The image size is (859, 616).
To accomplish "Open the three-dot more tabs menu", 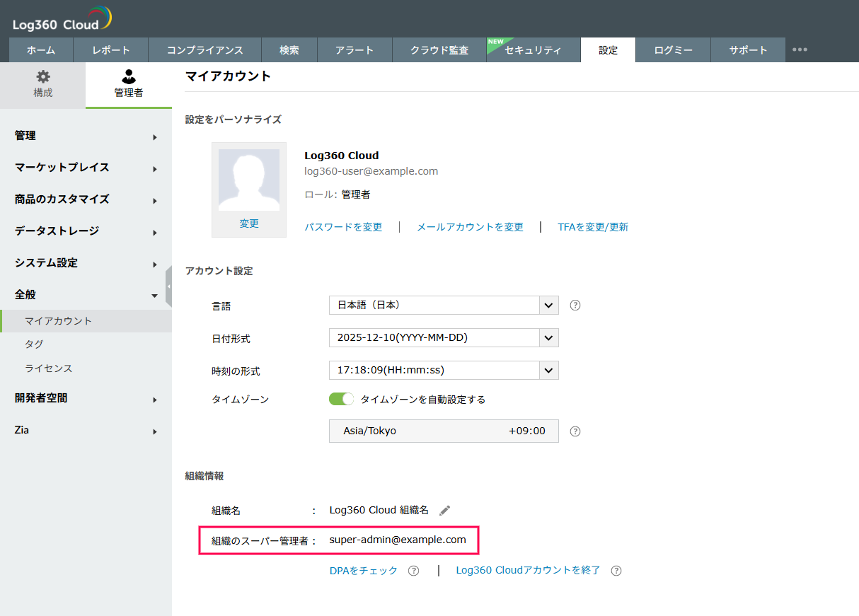I will pyautogui.click(x=800, y=50).
